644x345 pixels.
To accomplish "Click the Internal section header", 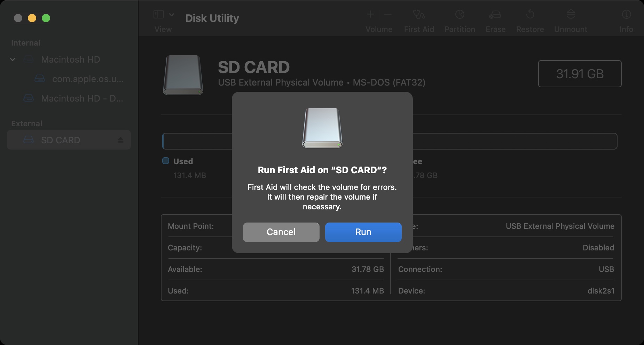I will tap(25, 43).
